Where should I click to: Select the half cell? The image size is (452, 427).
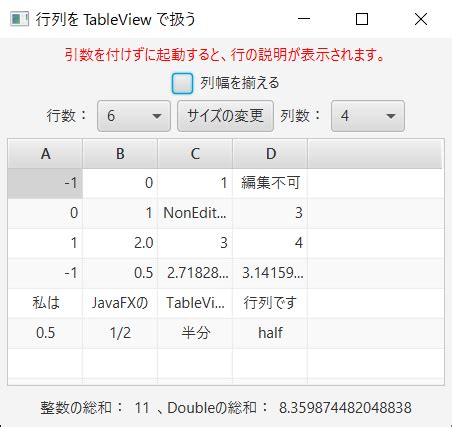(270, 333)
